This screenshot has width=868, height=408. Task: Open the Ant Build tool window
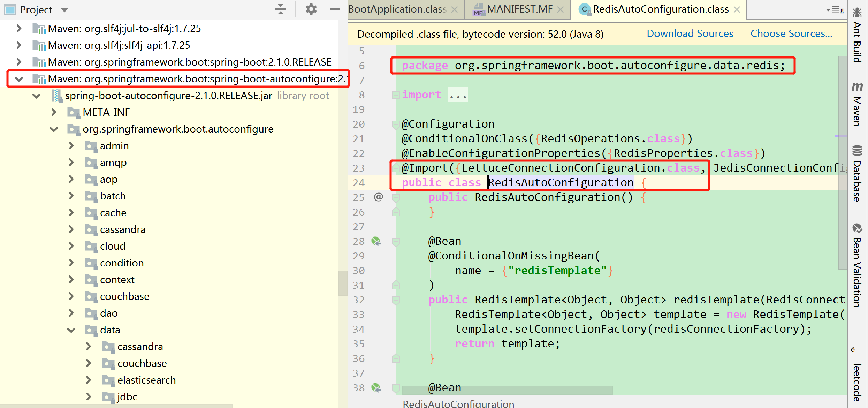(x=857, y=35)
